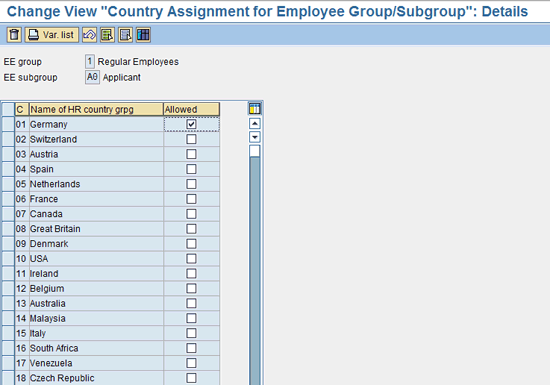550x385 pixels.
Task: Click the EE subgroup field A8
Action: coord(92,77)
